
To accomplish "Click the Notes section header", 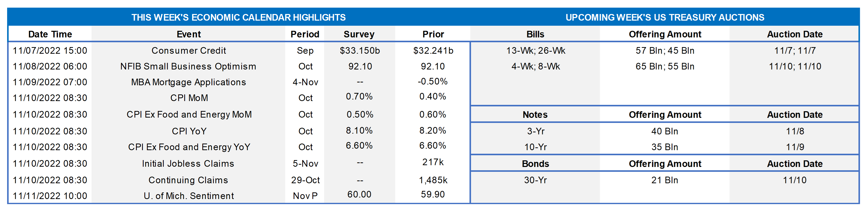I will 535,115.
